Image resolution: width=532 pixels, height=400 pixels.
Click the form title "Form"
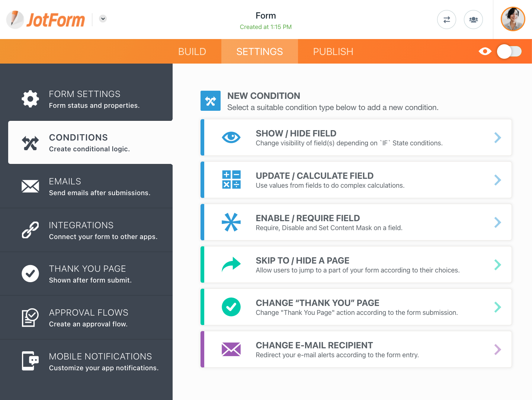[266, 16]
